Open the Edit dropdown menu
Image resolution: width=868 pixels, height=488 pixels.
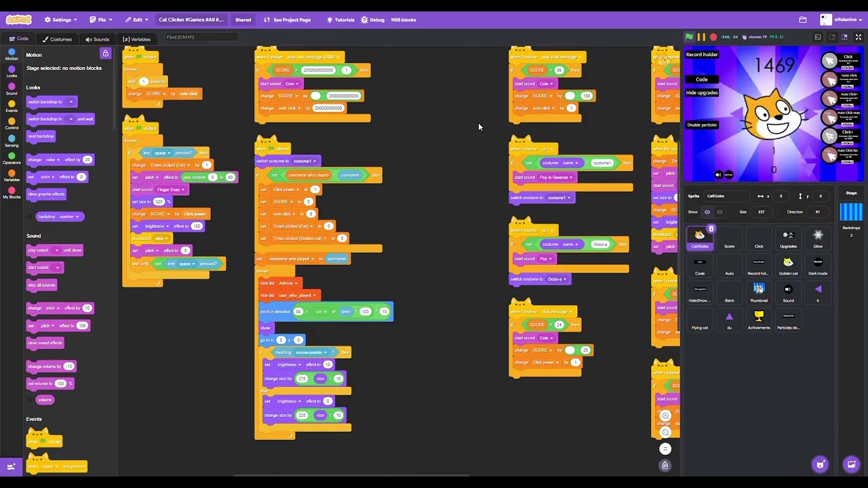click(x=137, y=20)
